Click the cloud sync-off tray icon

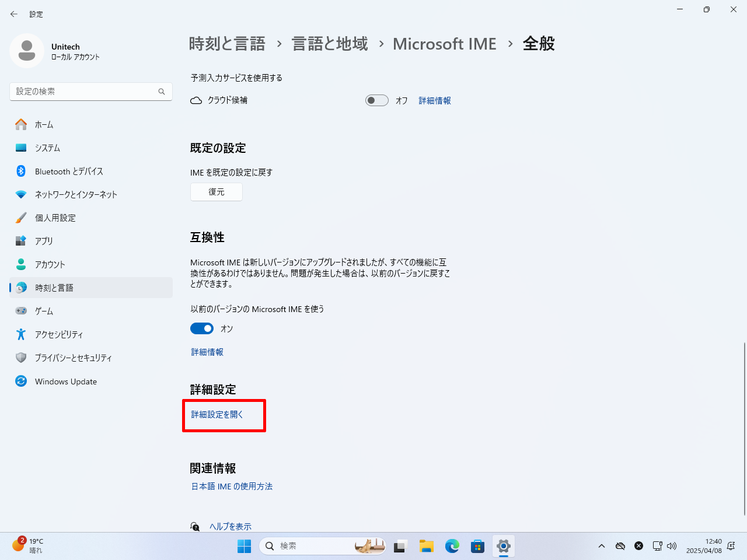click(x=620, y=546)
